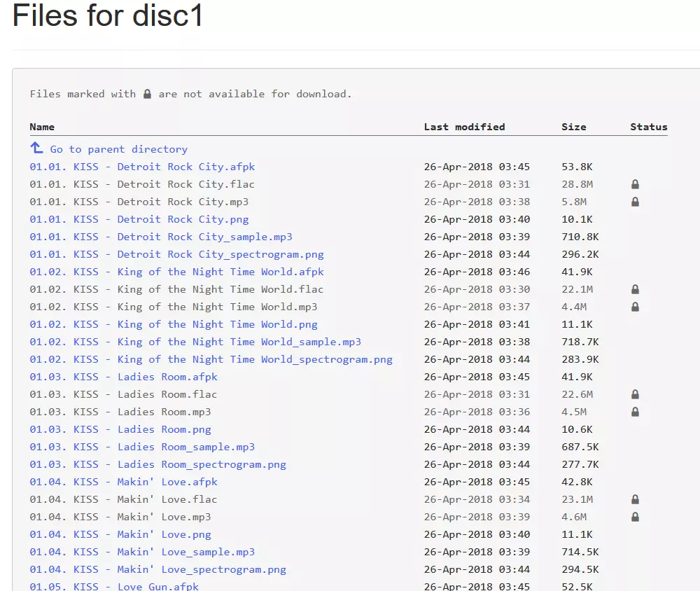
Task: Click lock icon for Ladies Room.flac
Action: coord(635,394)
